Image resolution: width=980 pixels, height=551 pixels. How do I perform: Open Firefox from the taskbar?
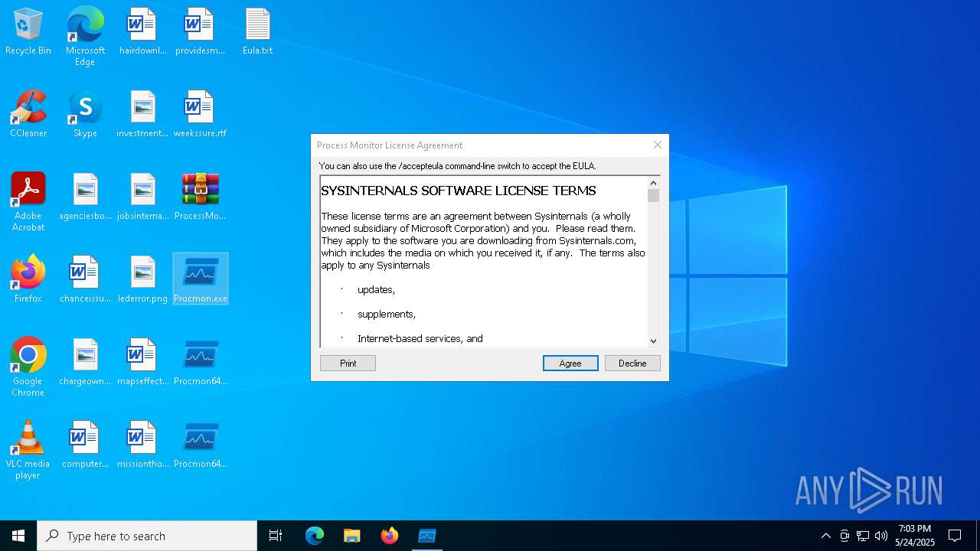pyautogui.click(x=389, y=536)
